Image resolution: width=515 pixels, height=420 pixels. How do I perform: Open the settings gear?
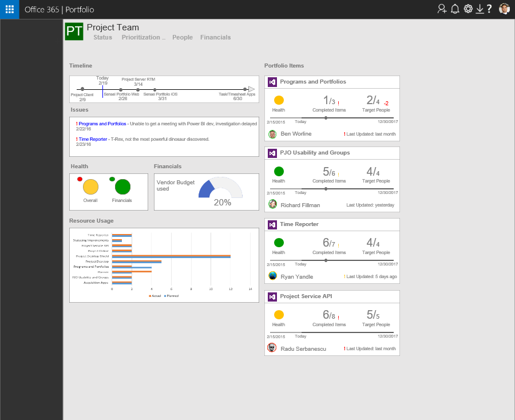coord(468,9)
